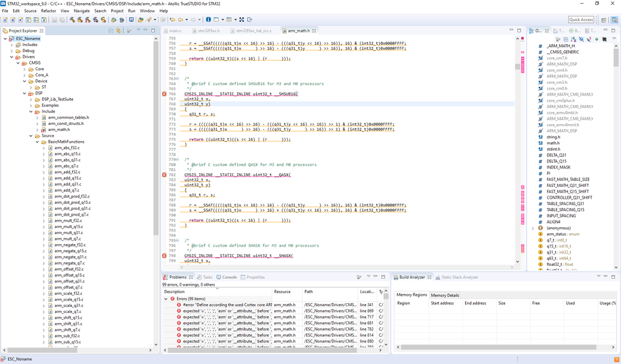Click the Hide Static Members icon in Outline
This screenshot has height=364, width=621.
point(589,39)
